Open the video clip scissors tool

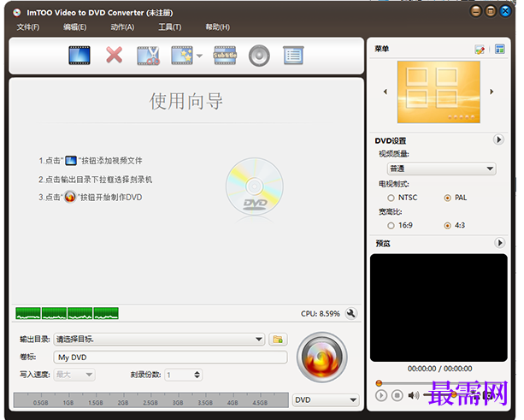(148, 56)
